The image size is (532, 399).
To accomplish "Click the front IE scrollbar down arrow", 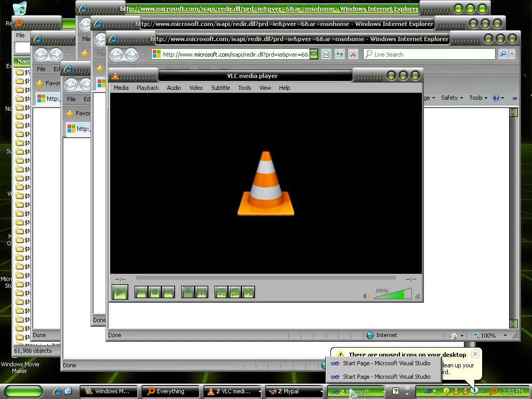I will [514, 324].
